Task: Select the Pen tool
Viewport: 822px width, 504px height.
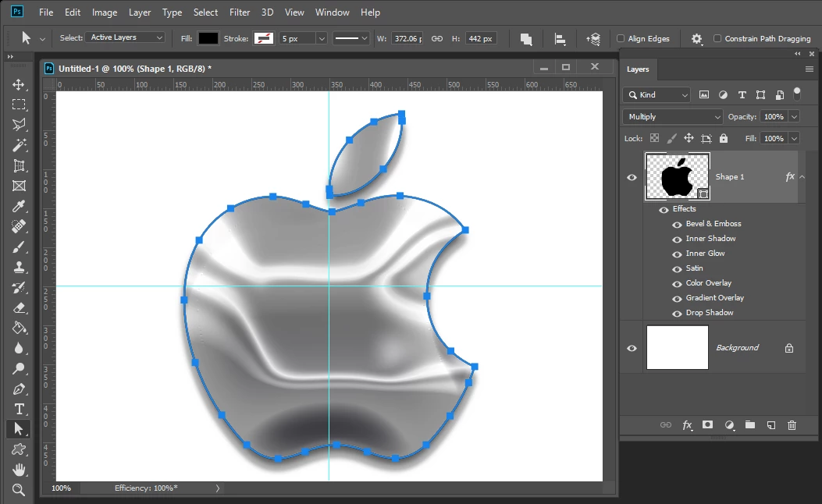Action: [19, 389]
